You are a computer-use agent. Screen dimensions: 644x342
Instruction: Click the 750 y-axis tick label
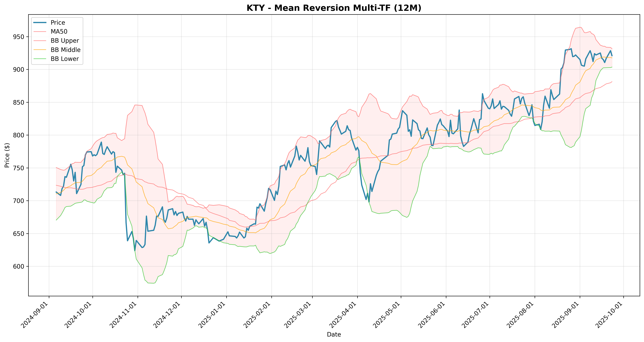(x=19, y=168)
